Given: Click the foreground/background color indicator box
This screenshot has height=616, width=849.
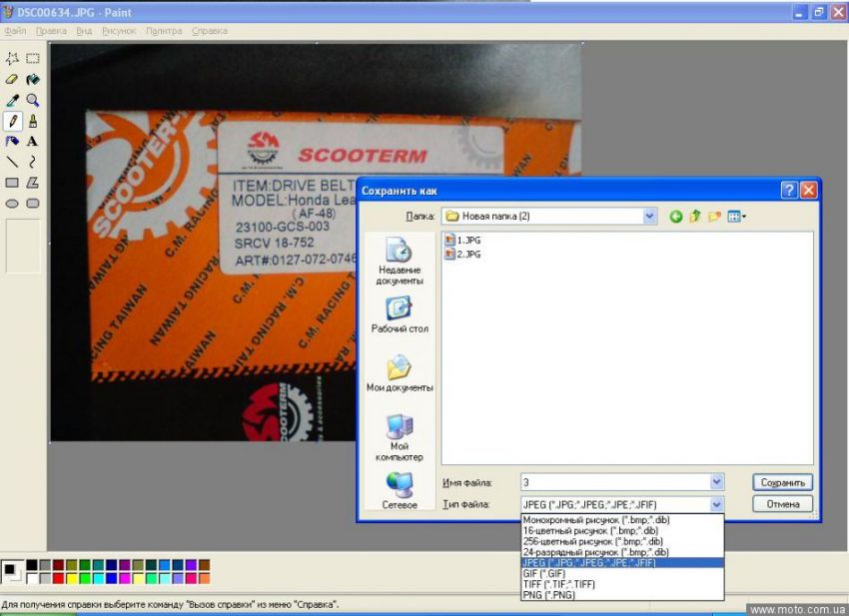Looking at the screenshot, I should (11, 572).
